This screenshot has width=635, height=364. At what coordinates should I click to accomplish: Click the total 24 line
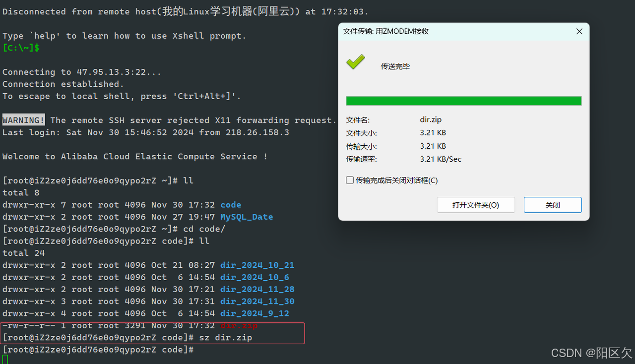coord(23,253)
